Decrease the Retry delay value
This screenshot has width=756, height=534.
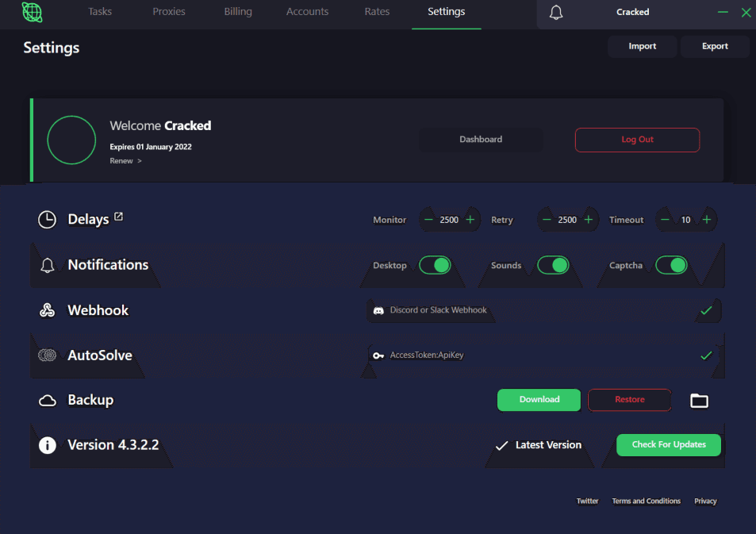[x=546, y=219]
